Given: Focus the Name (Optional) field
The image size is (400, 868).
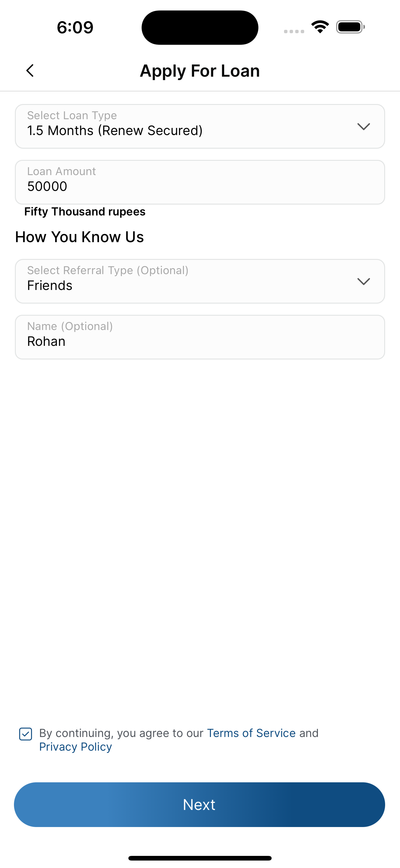Looking at the screenshot, I should (x=200, y=337).
